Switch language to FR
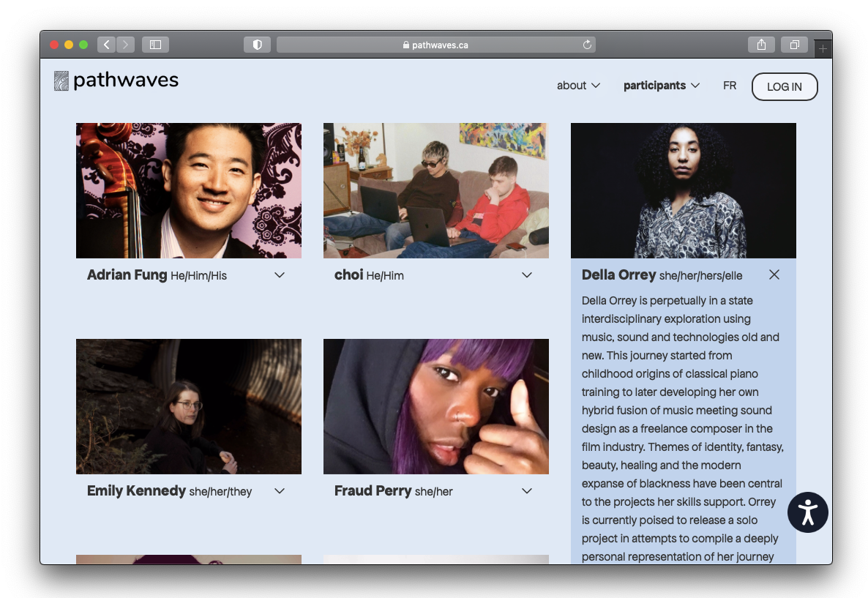 [730, 85]
